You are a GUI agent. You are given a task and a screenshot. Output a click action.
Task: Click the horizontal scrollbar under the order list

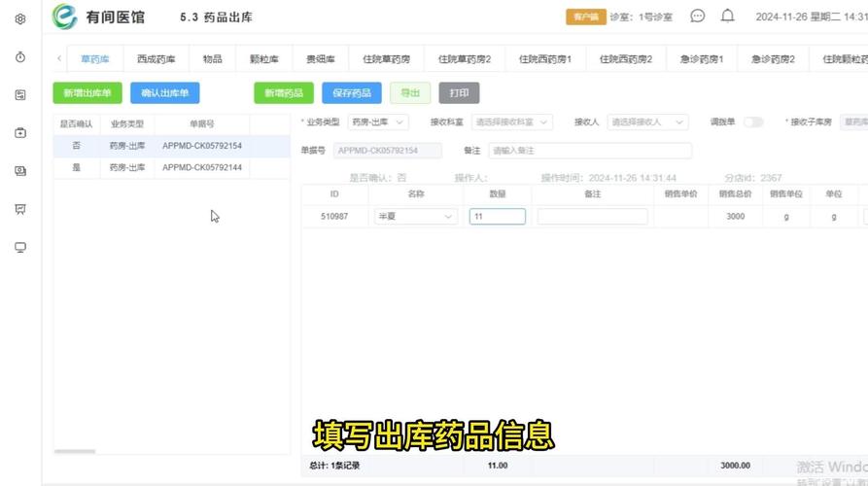point(75,452)
